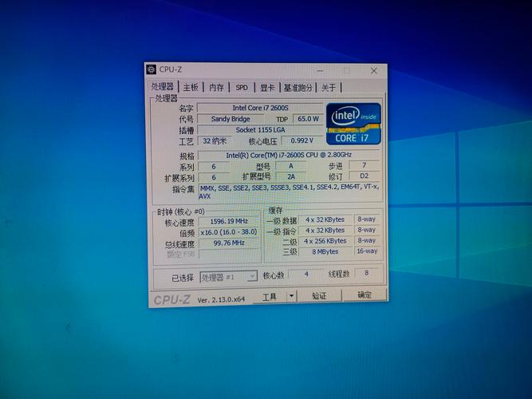Click the specification field i7-2600S CPU @ 2.80GHz
Image resolution: width=532 pixels, height=399 pixels.
click(x=289, y=155)
